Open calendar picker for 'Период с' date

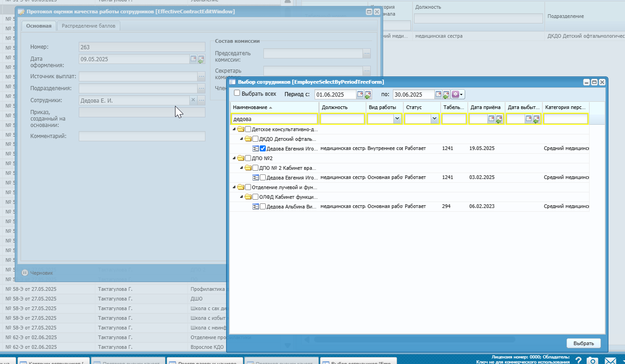click(360, 94)
